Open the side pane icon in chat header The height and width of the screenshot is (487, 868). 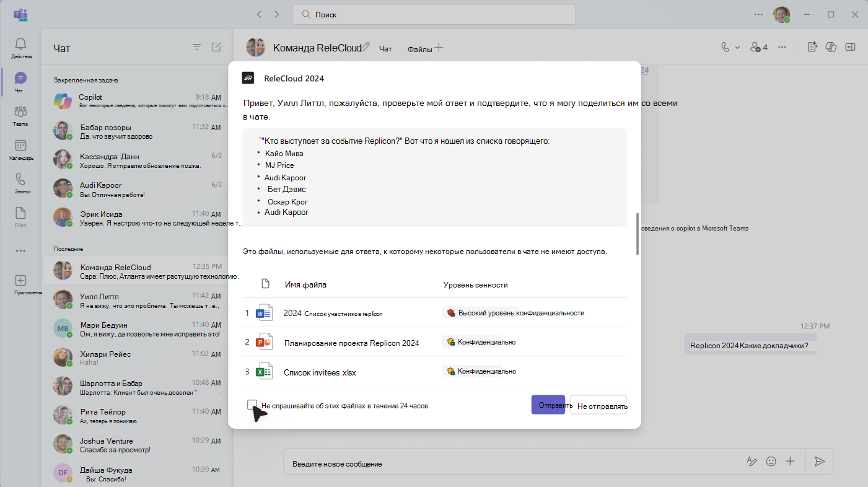(x=851, y=47)
